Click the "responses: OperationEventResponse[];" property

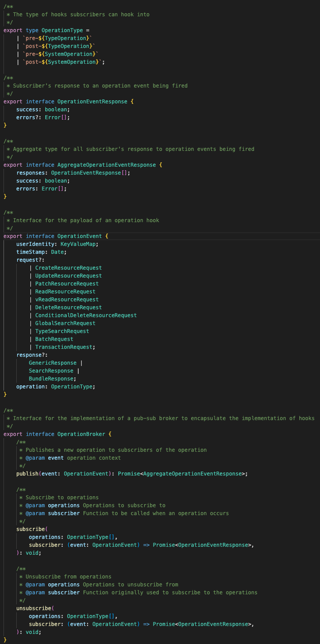(x=73, y=173)
